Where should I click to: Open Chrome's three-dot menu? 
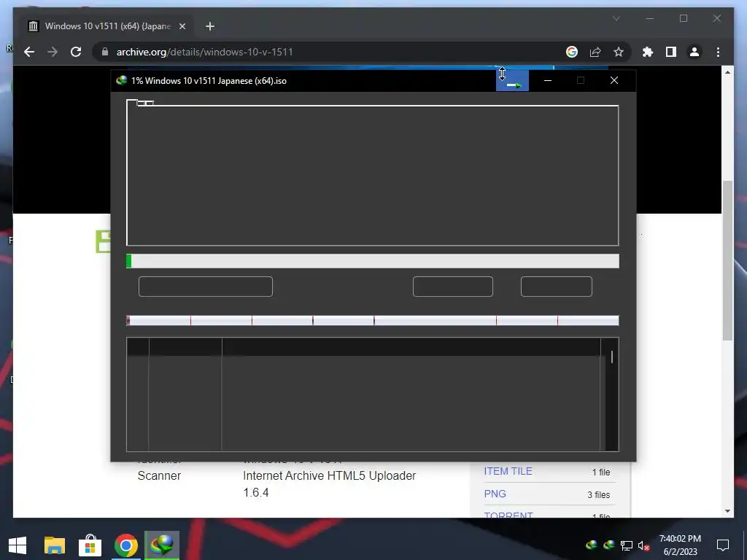[718, 52]
